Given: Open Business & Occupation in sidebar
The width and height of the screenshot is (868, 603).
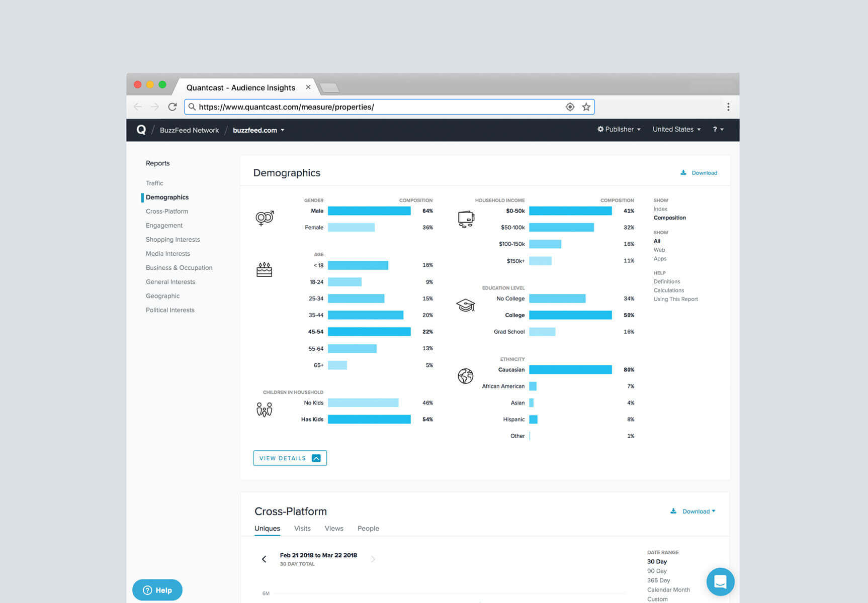Looking at the screenshot, I should point(179,267).
